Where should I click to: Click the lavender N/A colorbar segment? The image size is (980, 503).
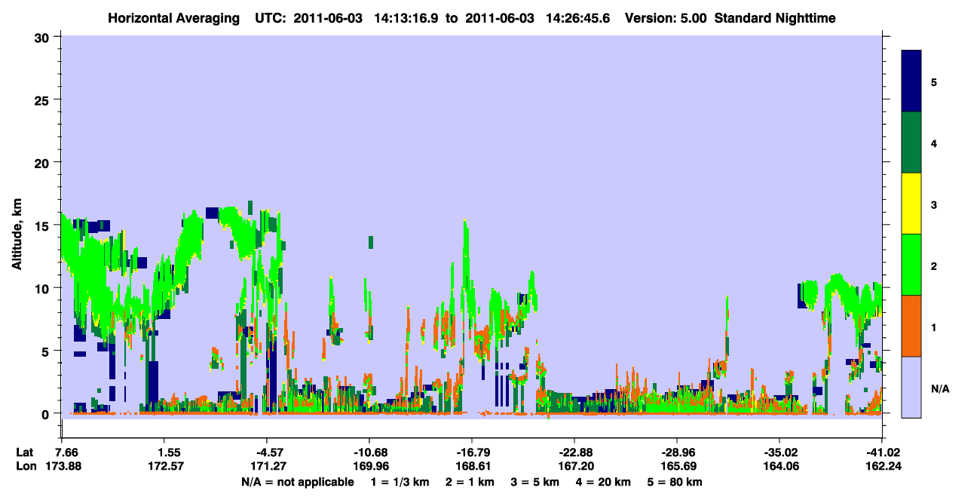(911, 386)
